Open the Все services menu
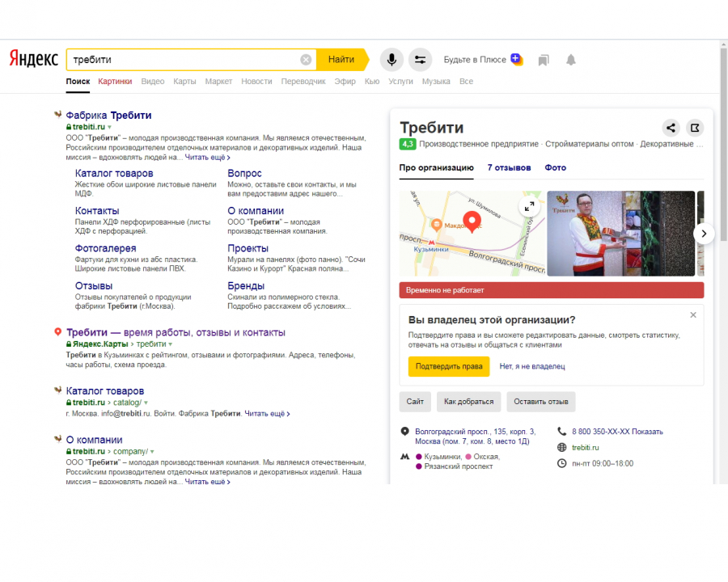 coord(466,81)
